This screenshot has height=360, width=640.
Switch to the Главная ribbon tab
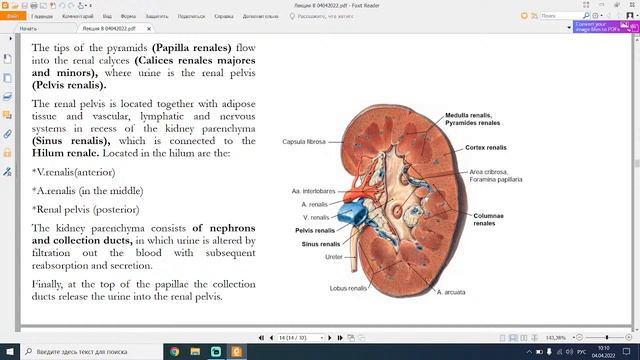(42, 16)
